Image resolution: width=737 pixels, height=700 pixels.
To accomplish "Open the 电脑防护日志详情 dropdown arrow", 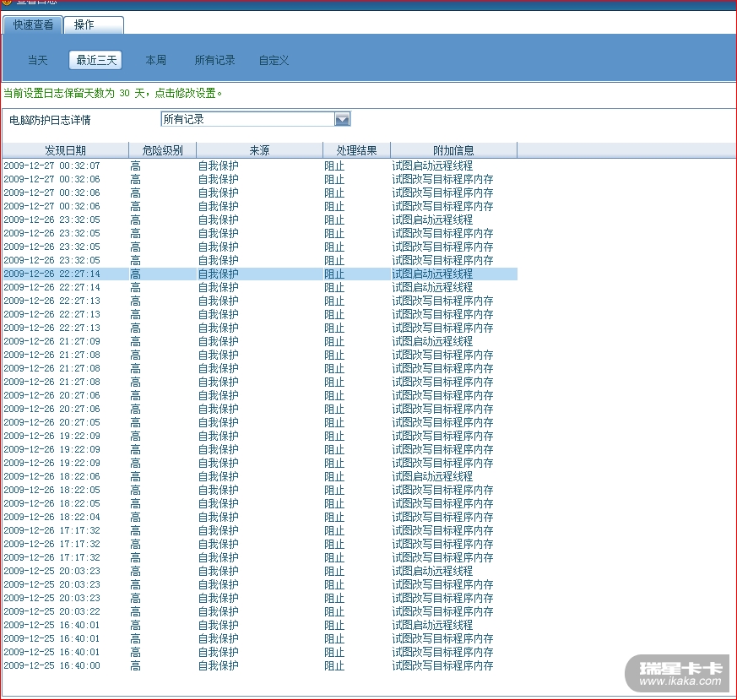I will pyautogui.click(x=342, y=119).
